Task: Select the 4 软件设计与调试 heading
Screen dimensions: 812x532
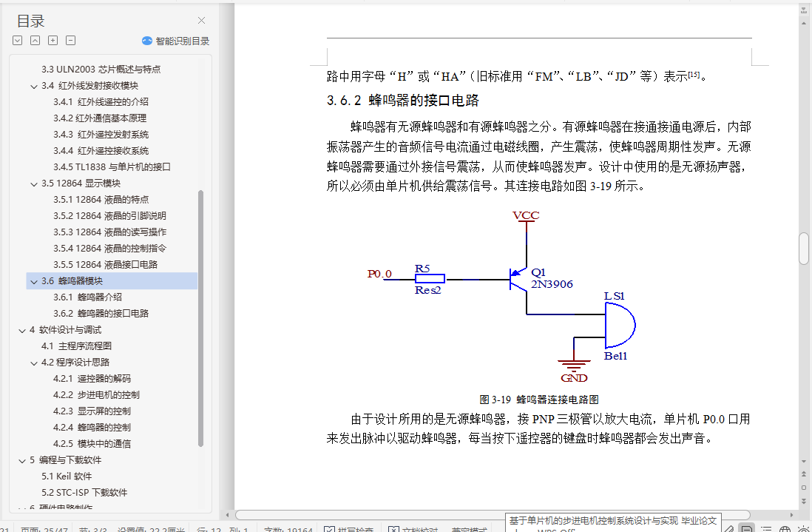Action: pyautogui.click(x=65, y=329)
